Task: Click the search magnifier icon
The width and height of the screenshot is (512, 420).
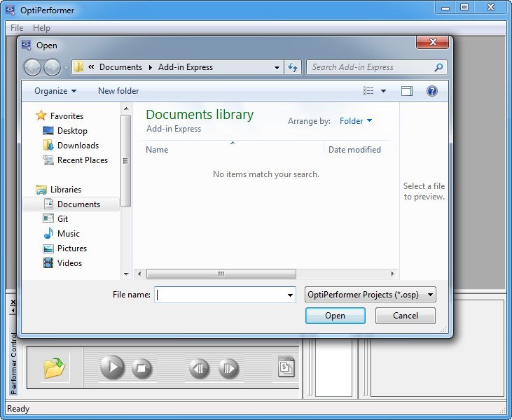Action: [x=438, y=68]
